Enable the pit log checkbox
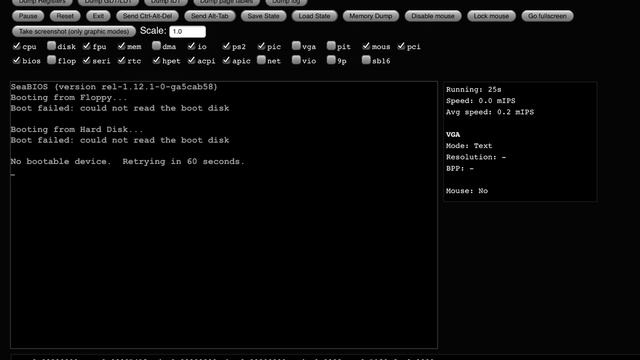The height and width of the screenshot is (360, 640). point(331,46)
